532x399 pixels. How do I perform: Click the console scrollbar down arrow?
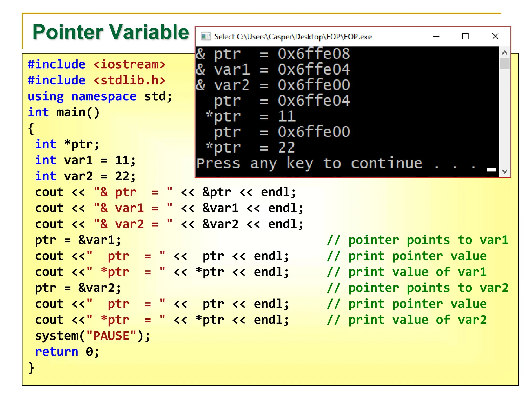[505, 171]
